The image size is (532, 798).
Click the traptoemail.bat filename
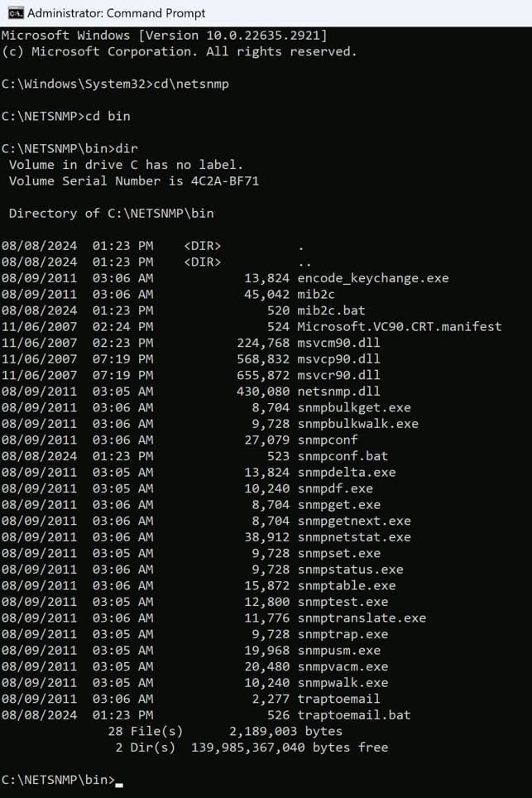tap(354, 715)
